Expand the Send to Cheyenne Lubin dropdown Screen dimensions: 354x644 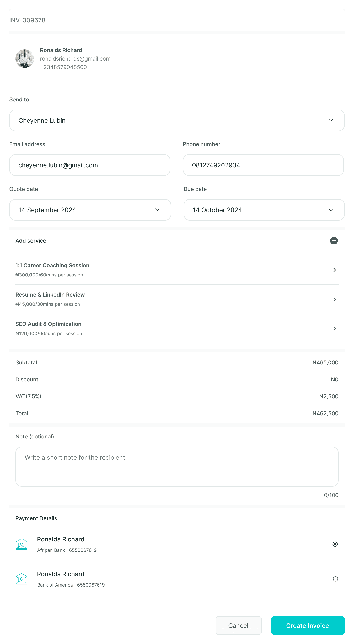click(x=177, y=120)
